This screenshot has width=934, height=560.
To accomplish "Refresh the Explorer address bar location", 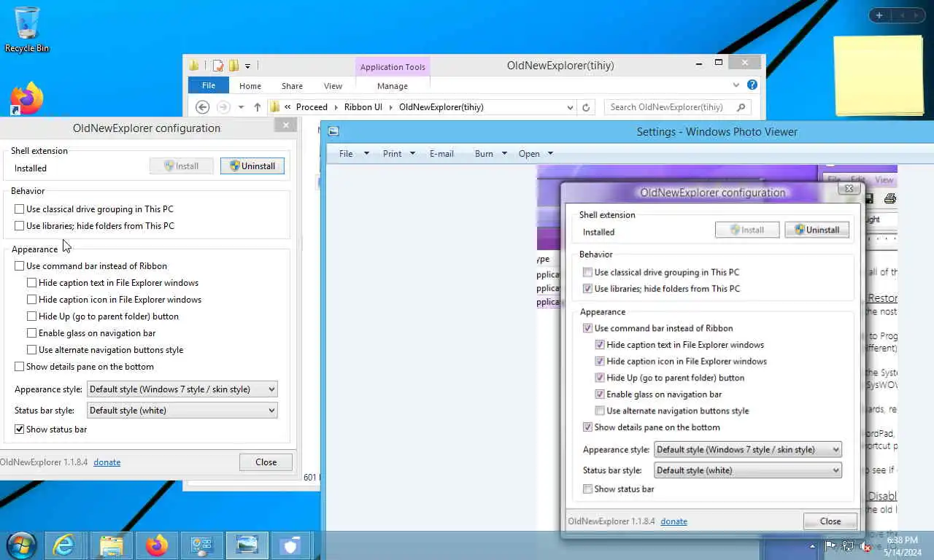I will (x=585, y=107).
